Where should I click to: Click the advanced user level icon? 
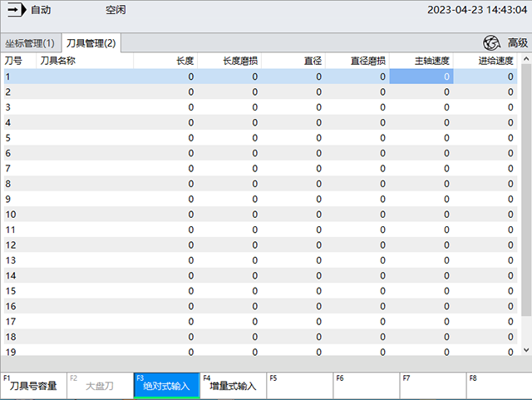[x=492, y=43]
